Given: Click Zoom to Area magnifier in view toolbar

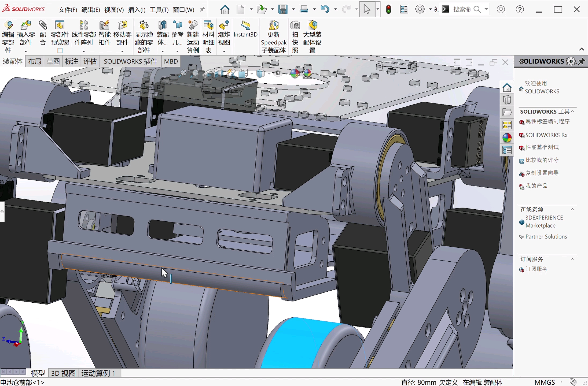Looking at the screenshot, I should (x=195, y=73).
